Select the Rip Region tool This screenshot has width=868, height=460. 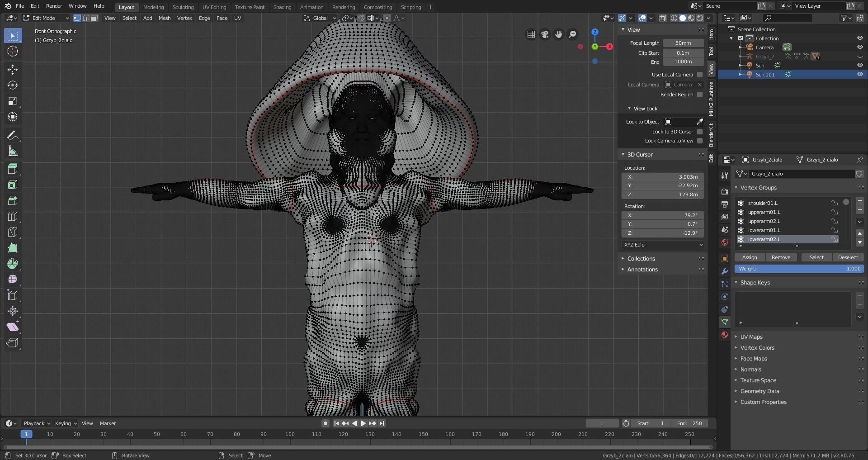click(x=13, y=343)
